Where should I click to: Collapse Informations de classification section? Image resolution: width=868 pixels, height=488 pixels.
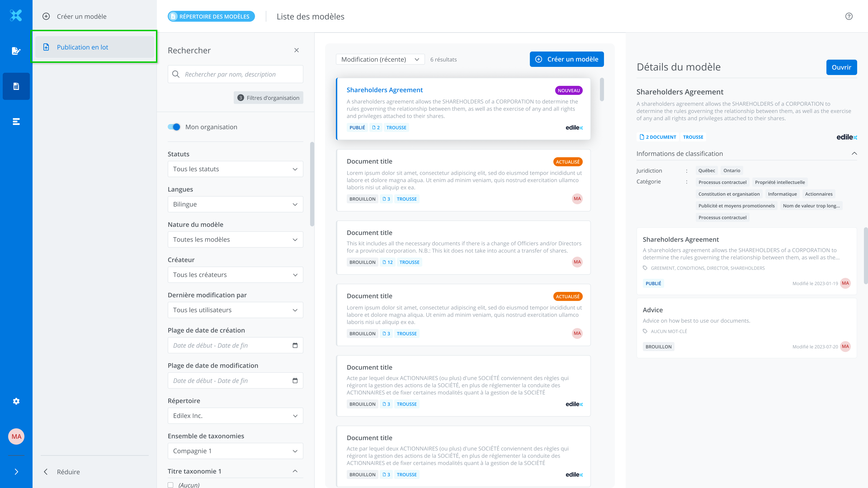point(854,154)
